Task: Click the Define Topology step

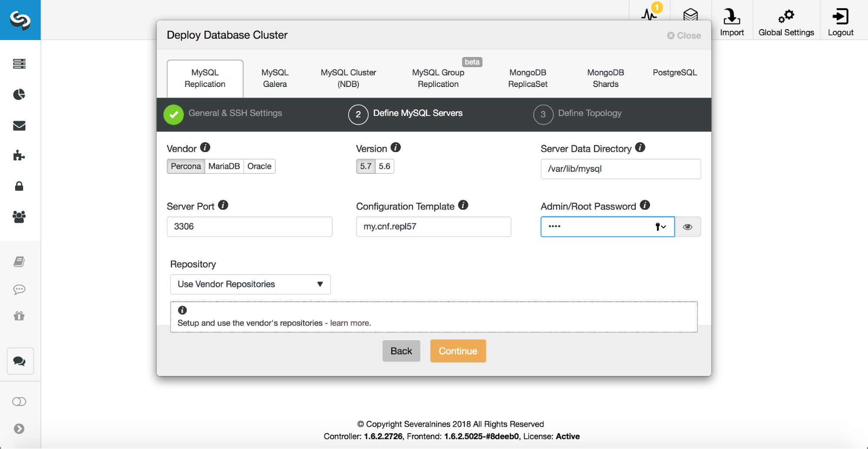Action: tap(578, 114)
